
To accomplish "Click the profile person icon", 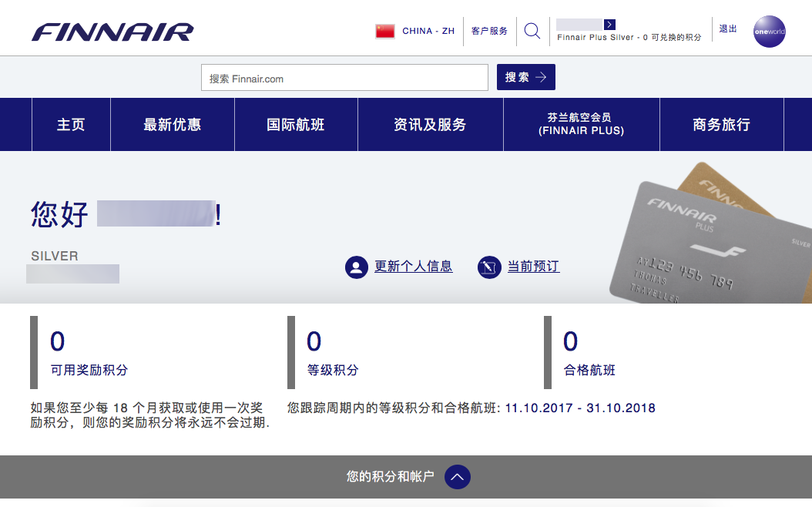I will tap(356, 267).
